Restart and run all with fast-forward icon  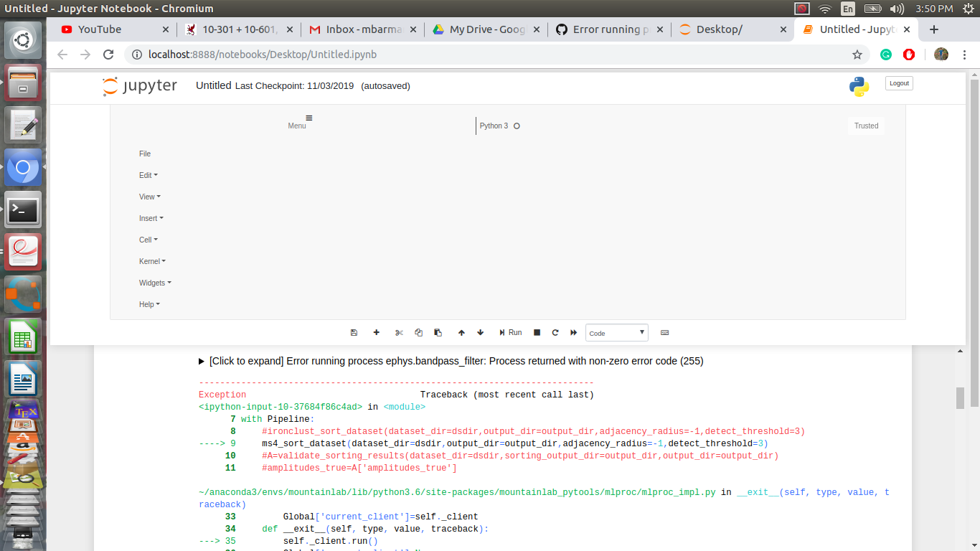[573, 332]
